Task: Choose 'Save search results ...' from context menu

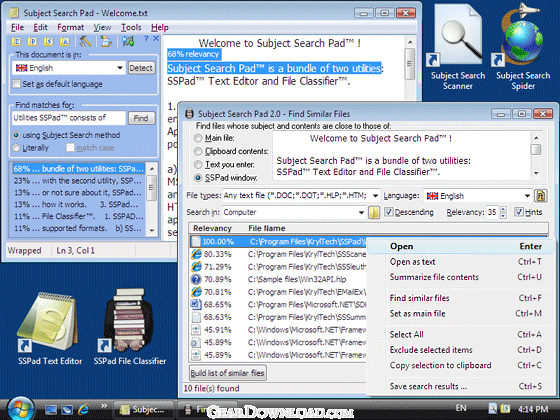Action: 461,386
